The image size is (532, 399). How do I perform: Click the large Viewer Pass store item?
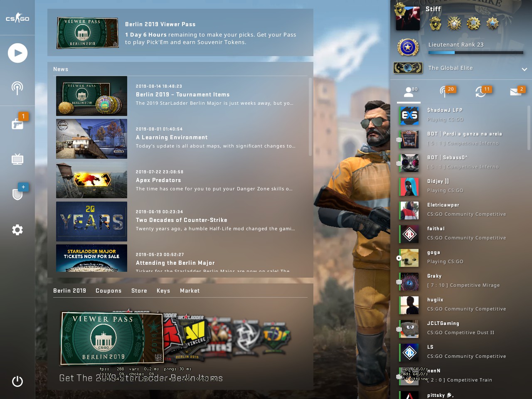click(112, 338)
